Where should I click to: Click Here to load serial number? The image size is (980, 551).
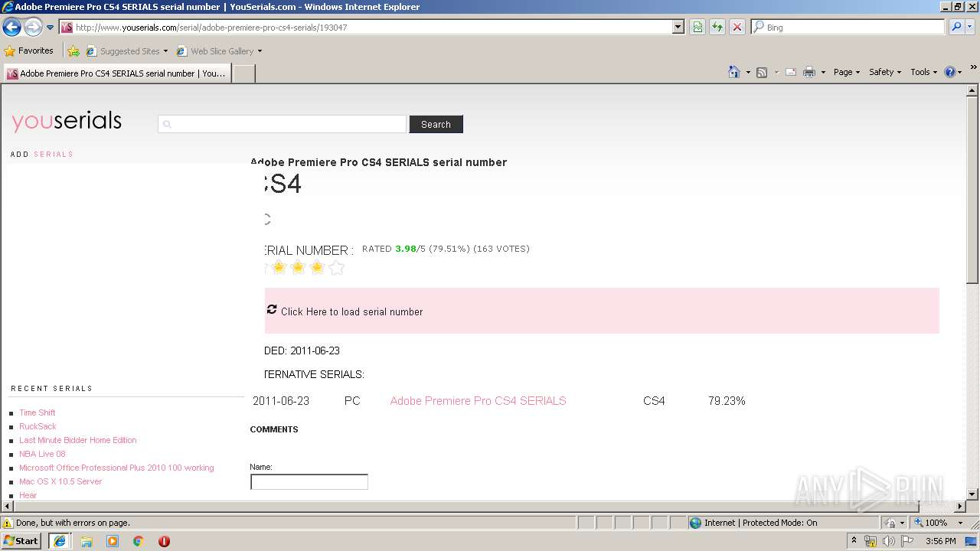click(x=351, y=311)
